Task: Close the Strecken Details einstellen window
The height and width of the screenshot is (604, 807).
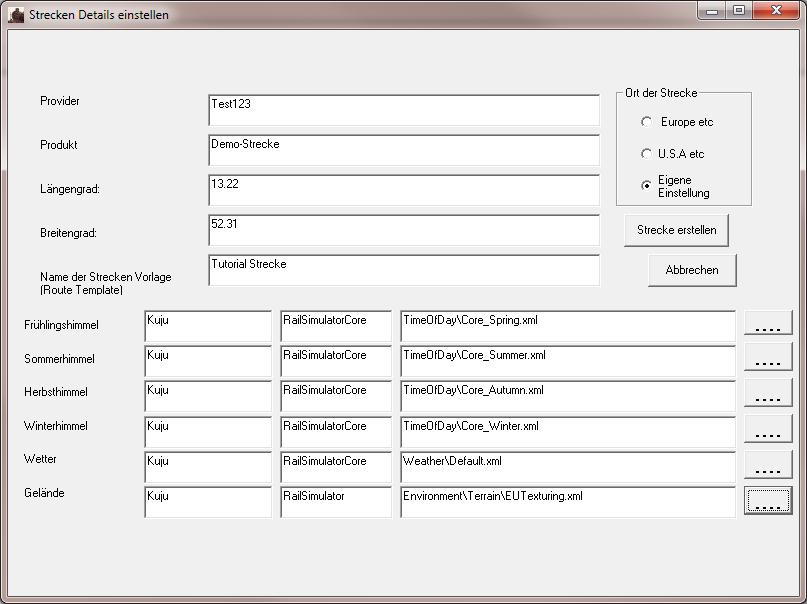Action: pyautogui.click(x=776, y=11)
